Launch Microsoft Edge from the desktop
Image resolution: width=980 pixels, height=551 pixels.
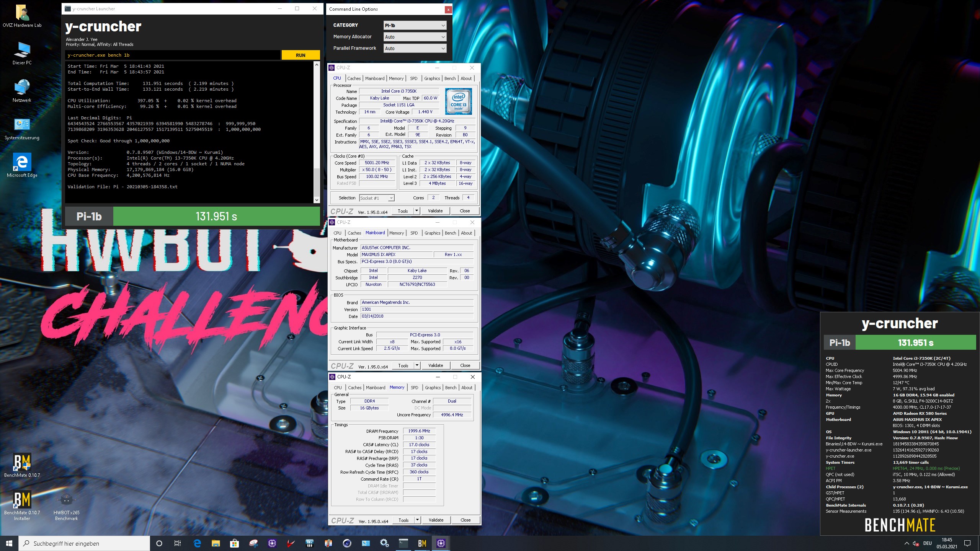pos(22,165)
